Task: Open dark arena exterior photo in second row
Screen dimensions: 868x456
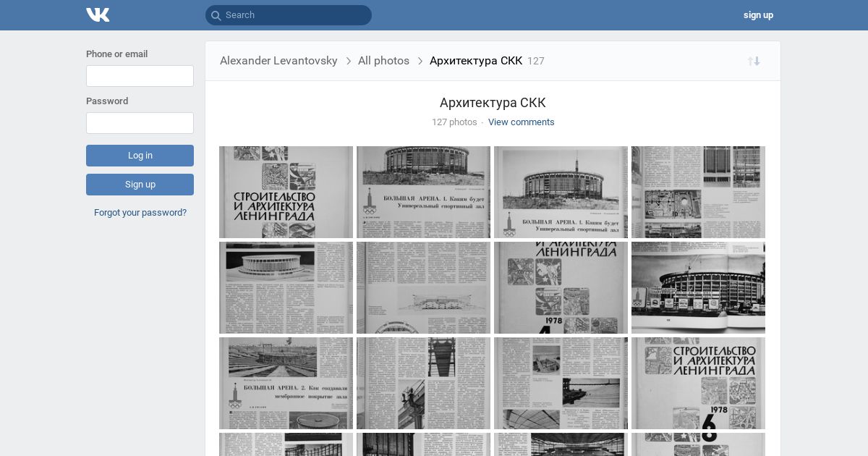Action: coord(698,287)
